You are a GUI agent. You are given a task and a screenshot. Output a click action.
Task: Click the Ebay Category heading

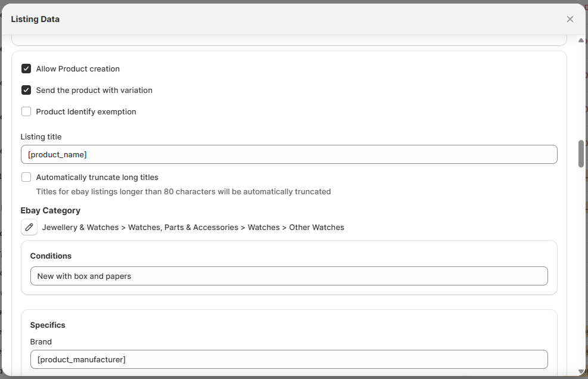[50, 210]
